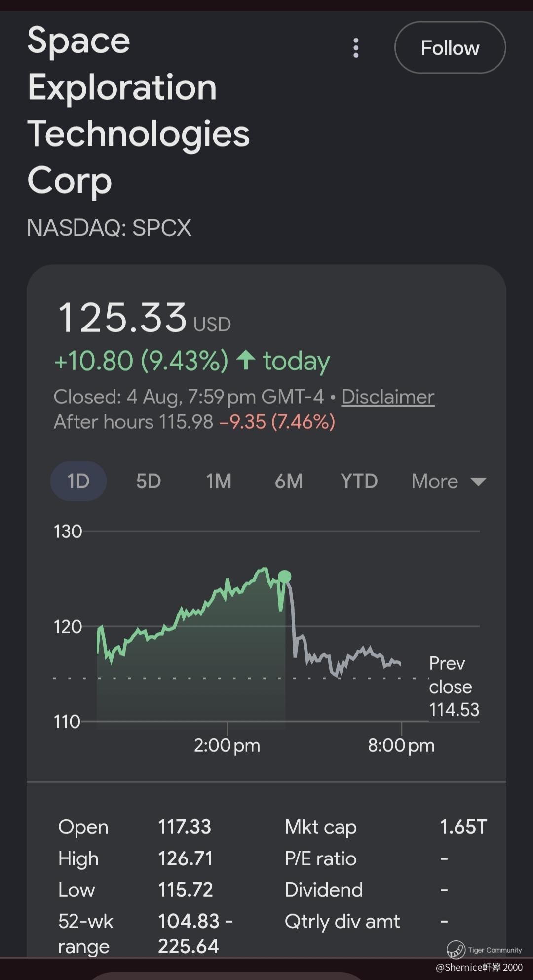
Task: Follow Space Exploration Technologies Corp
Action: [x=450, y=47]
